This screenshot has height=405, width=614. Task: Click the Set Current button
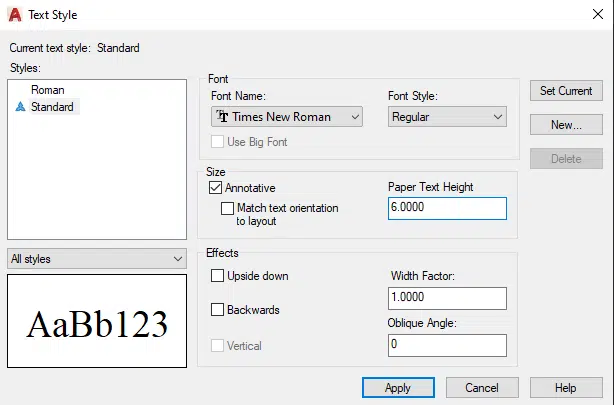click(x=566, y=91)
